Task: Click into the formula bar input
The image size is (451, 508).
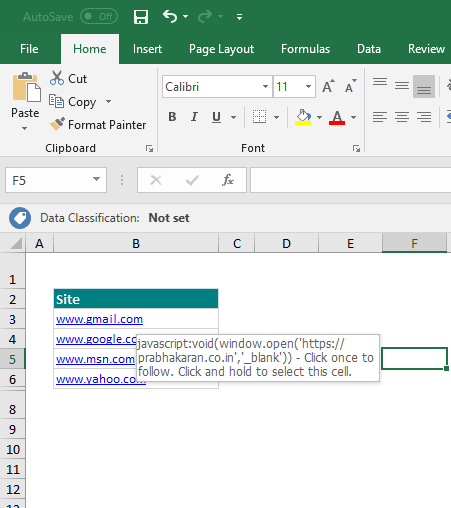Action: [351, 180]
